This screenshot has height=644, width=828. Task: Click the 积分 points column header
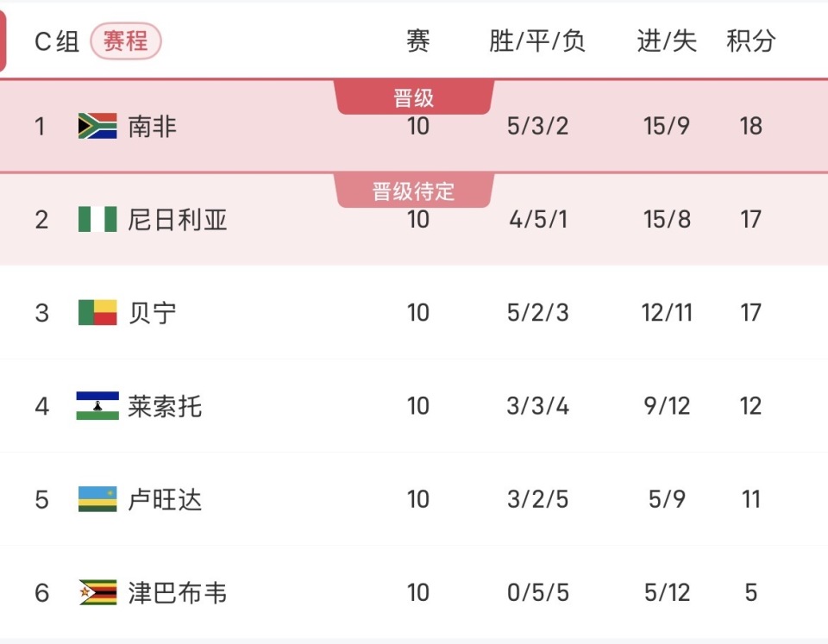[x=750, y=41]
